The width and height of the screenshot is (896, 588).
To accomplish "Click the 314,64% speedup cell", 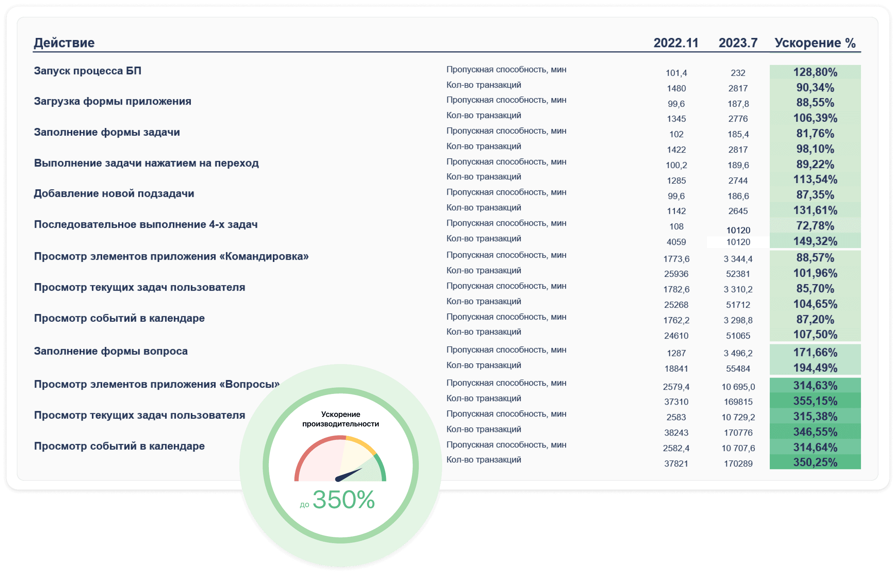I will coord(815,448).
